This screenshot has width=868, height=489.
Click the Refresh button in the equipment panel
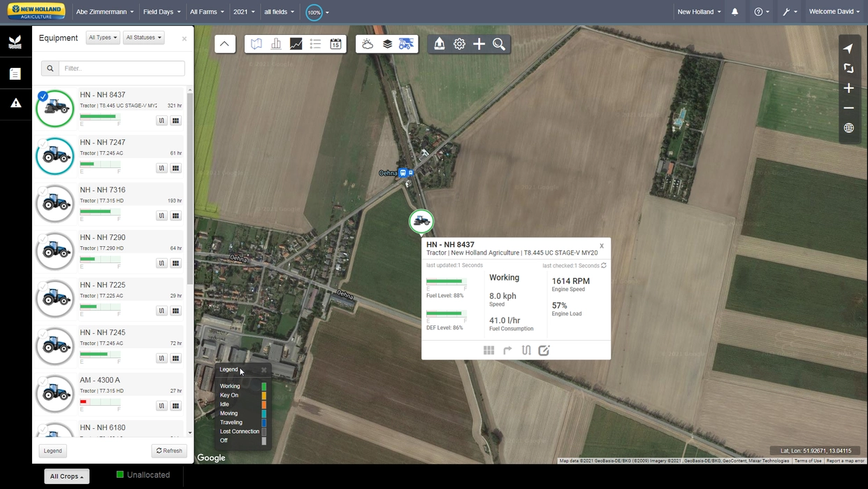click(x=168, y=451)
